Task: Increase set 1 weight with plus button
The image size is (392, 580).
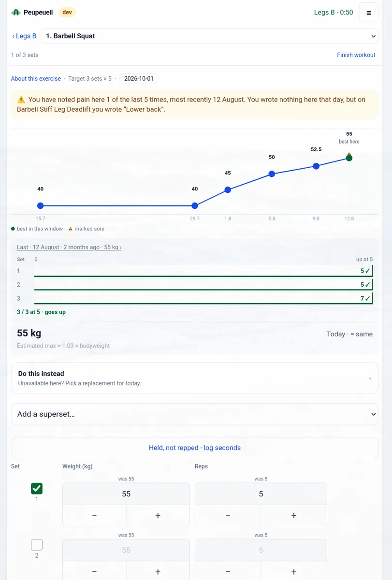Action: pyautogui.click(x=158, y=516)
